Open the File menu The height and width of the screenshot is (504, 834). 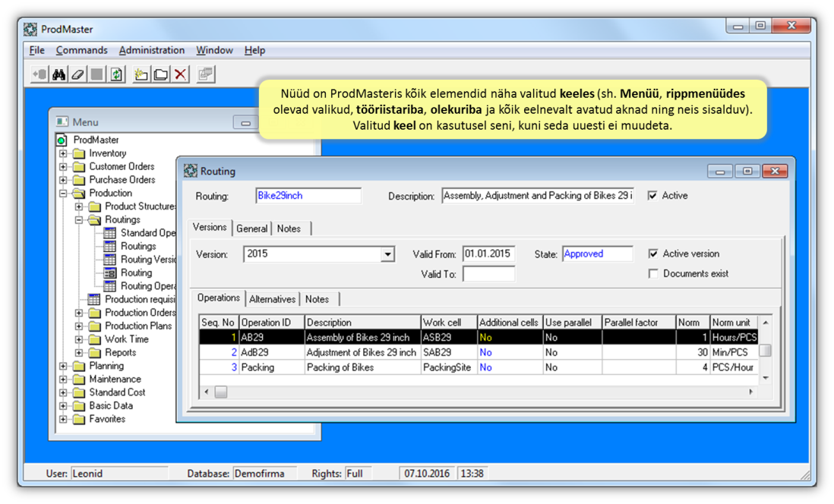36,50
